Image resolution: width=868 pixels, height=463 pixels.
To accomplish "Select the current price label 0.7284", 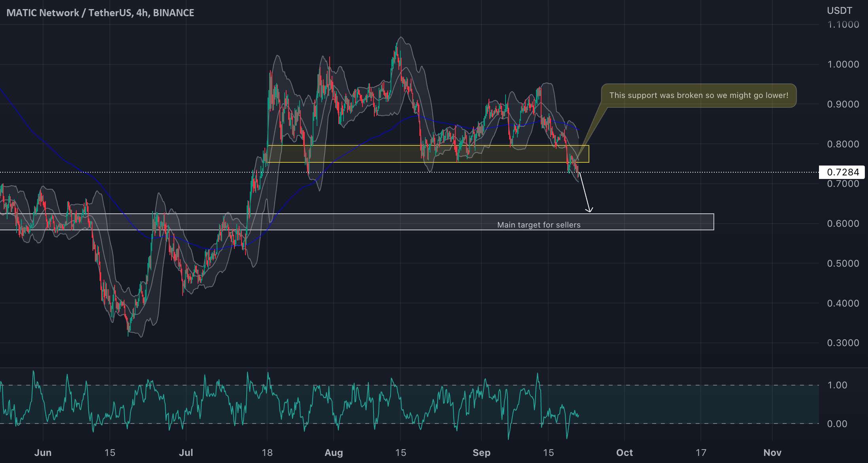I will pyautogui.click(x=842, y=172).
